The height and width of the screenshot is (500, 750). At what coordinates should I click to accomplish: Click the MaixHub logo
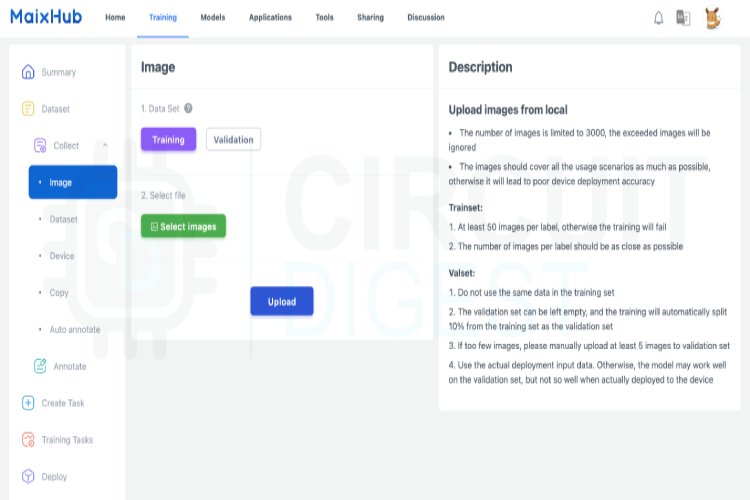46,17
